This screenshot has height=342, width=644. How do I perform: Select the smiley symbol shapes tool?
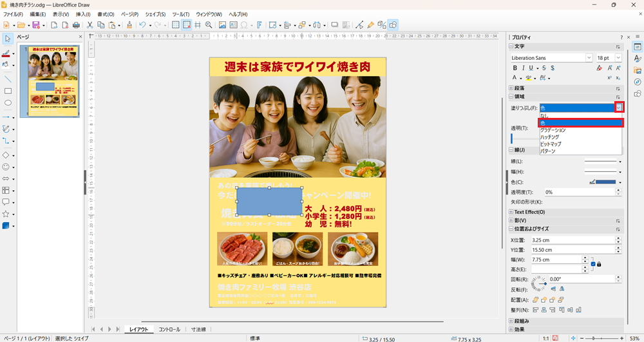pyautogui.click(x=6, y=167)
